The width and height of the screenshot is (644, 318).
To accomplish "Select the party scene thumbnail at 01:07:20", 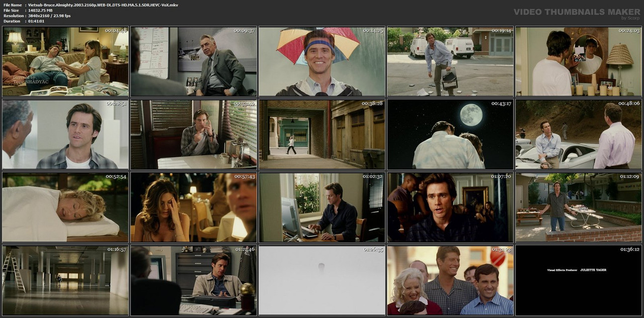I will (x=450, y=207).
